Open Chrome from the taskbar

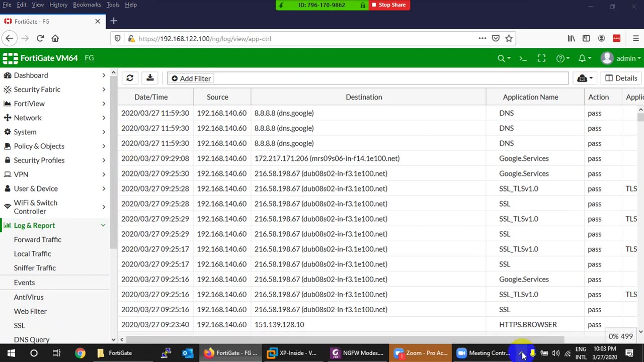coord(80,353)
